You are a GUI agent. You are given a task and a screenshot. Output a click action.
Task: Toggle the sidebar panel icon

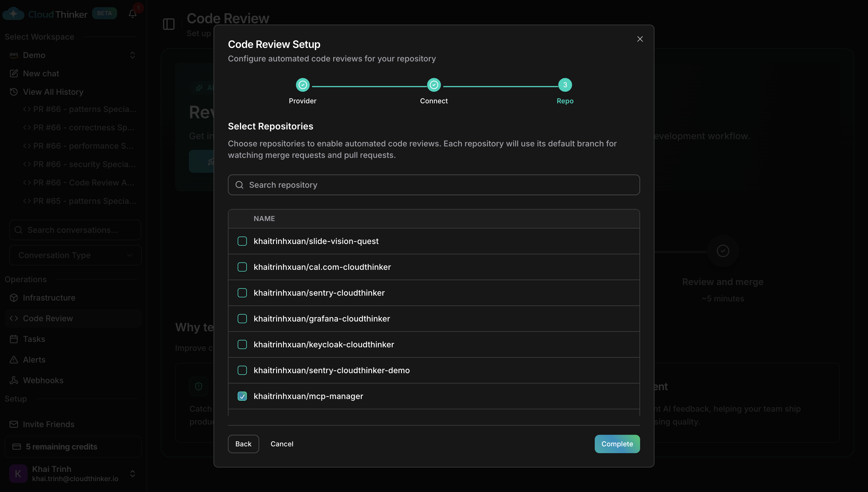pos(168,24)
